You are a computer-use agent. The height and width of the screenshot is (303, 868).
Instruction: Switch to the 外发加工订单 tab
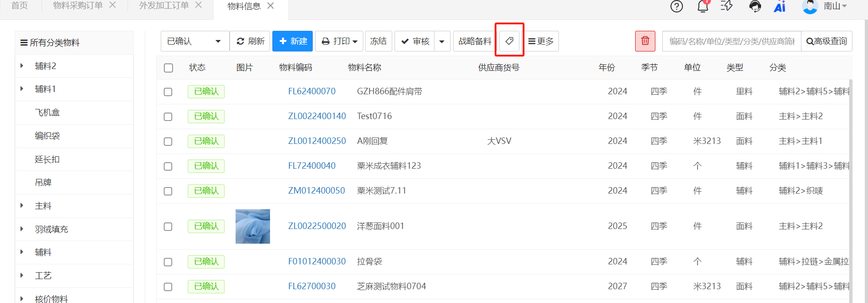point(164,6)
